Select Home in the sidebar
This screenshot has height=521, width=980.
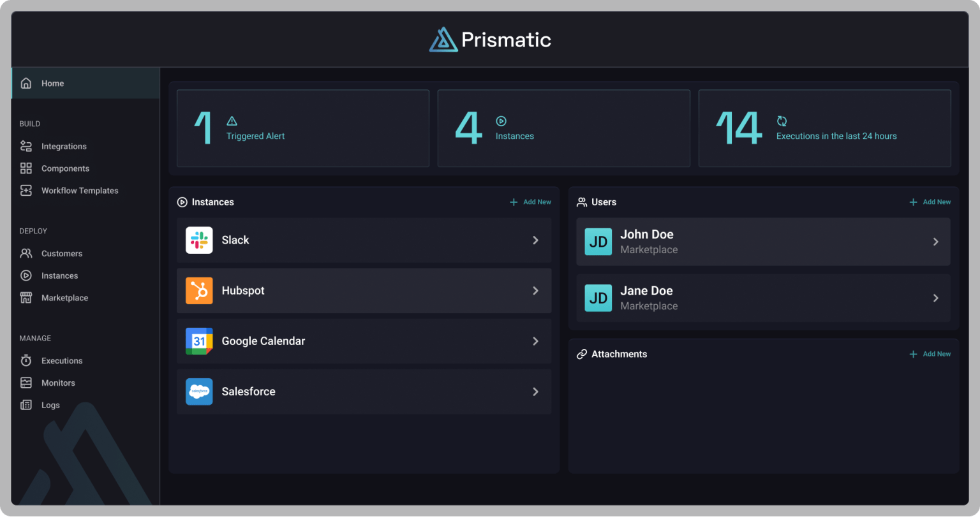[x=85, y=84]
